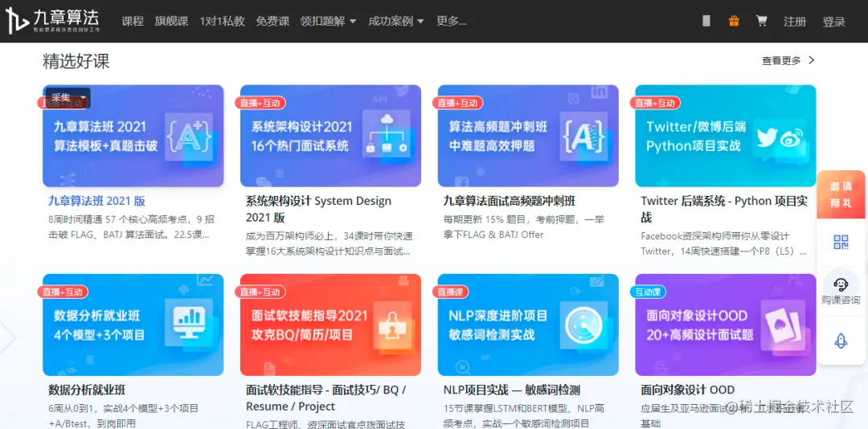Click the Twitter bird icon on course card
This screenshot has height=429, width=868.
pos(767,138)
